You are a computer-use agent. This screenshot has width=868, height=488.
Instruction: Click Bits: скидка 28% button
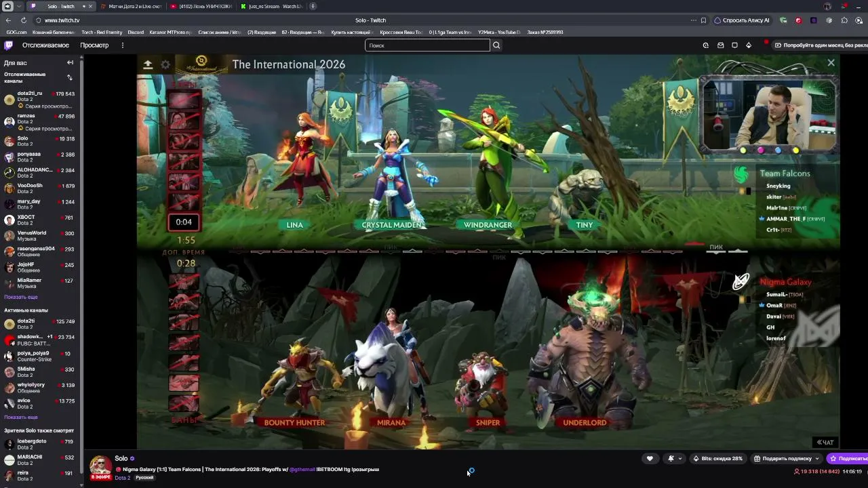click(717, 459)
